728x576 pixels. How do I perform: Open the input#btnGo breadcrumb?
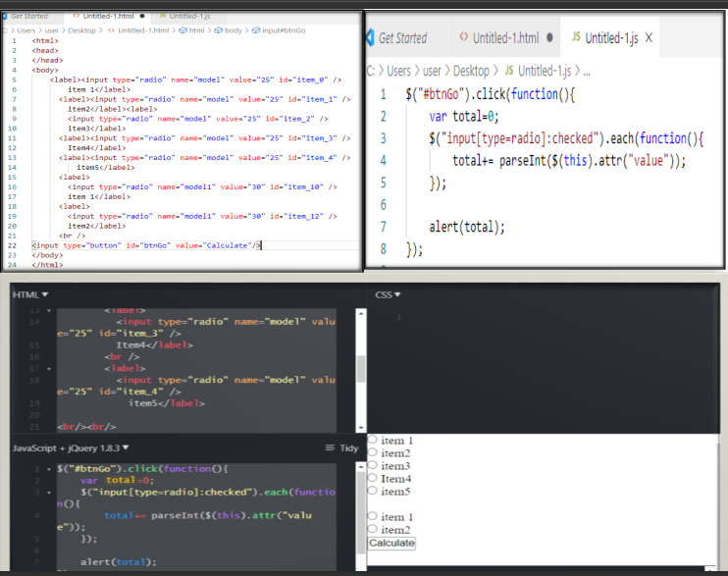click(x=284, y=30)
